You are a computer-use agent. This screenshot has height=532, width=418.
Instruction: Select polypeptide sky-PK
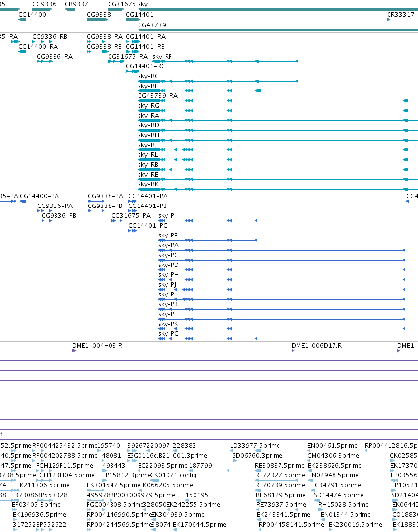tap(168, 324)
